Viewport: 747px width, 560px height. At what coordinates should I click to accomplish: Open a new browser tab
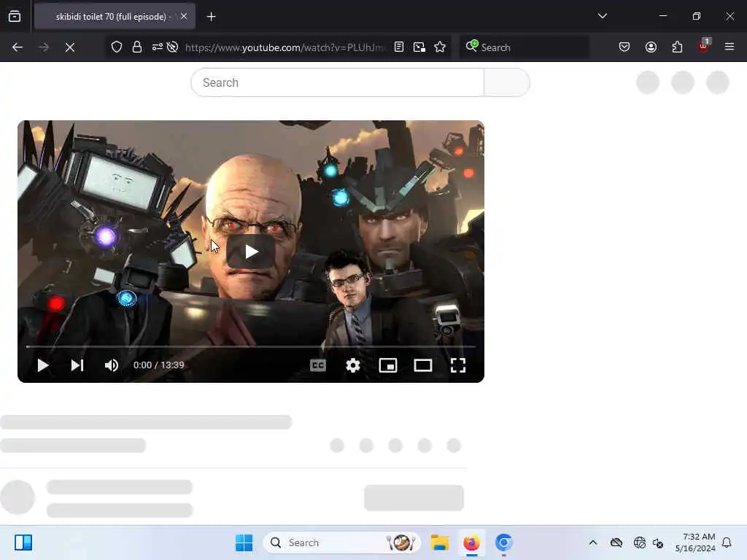click(211, 17)
